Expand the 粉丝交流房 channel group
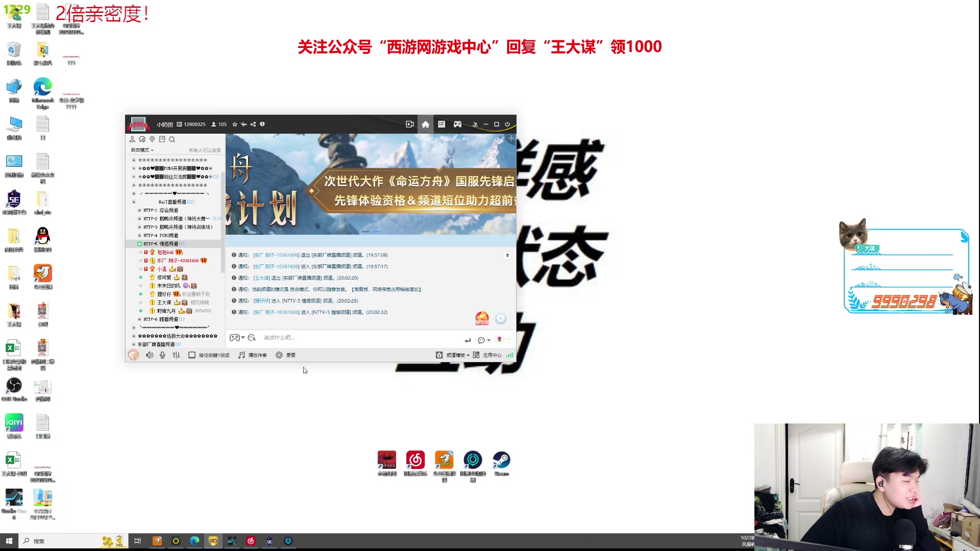The image size is (980, 551). (134, 177)
